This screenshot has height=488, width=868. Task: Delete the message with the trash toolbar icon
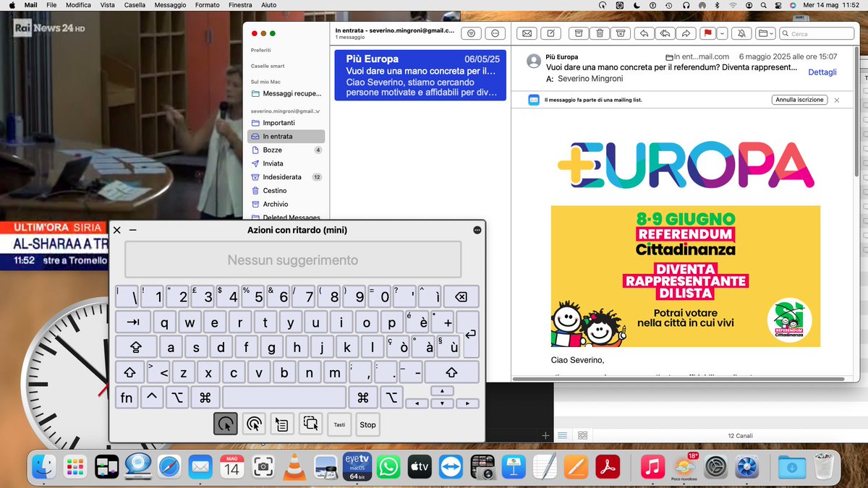pos(600,33)
